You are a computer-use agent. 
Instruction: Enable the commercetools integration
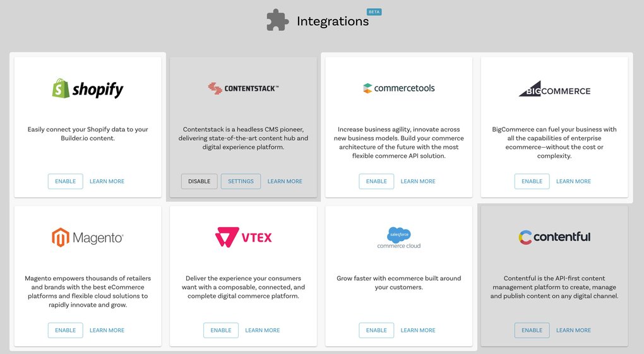tap(376, 181)
